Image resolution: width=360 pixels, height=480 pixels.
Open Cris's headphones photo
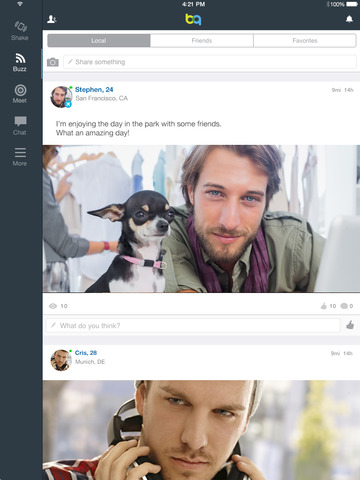pyautogui.click(x=201, y=430)
